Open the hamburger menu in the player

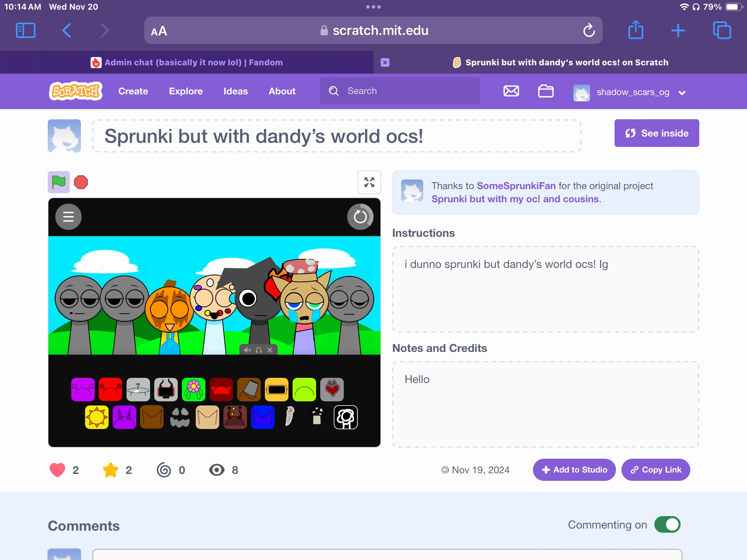click(x=68, y=217)
